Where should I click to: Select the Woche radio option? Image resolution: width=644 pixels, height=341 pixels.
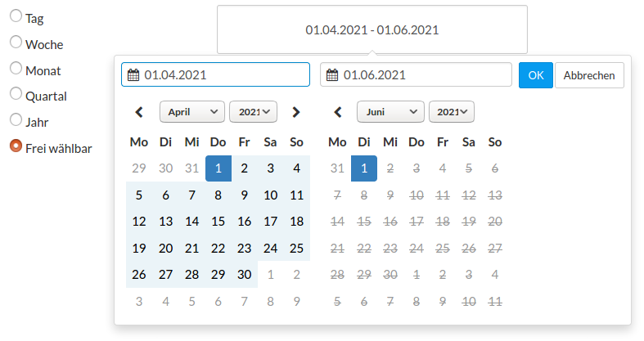point(16,42)
